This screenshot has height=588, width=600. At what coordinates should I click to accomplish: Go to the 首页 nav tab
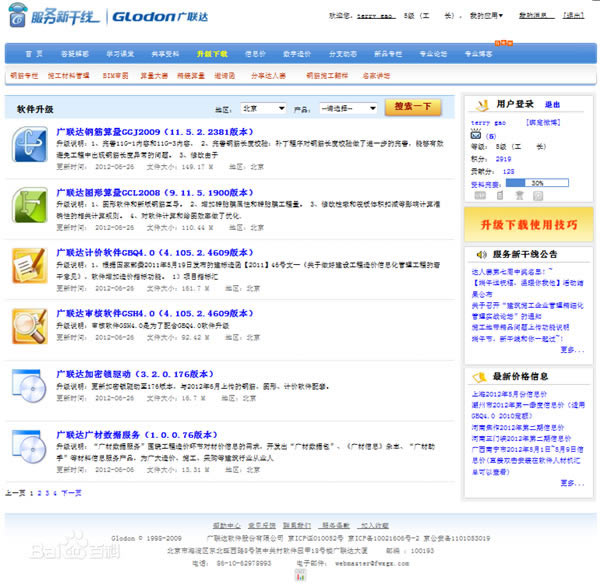34,54
